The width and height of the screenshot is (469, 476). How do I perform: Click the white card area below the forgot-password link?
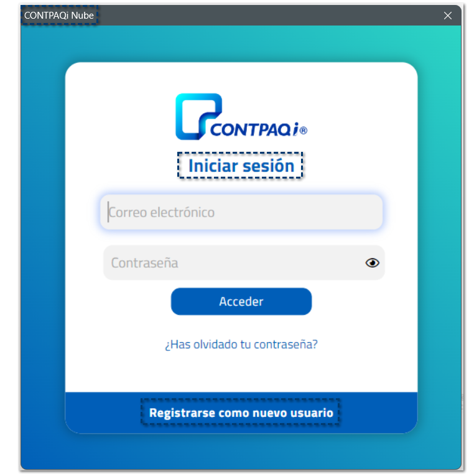point(241,372)
